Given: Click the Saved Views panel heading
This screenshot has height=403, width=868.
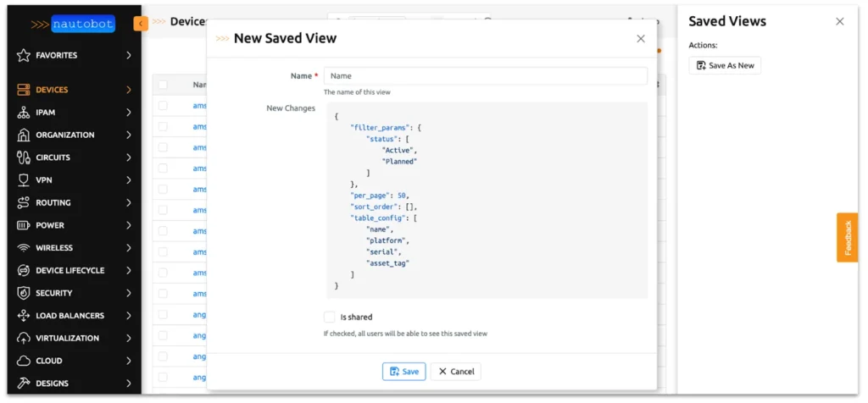Looking at the screenshot, I should 727,21.
